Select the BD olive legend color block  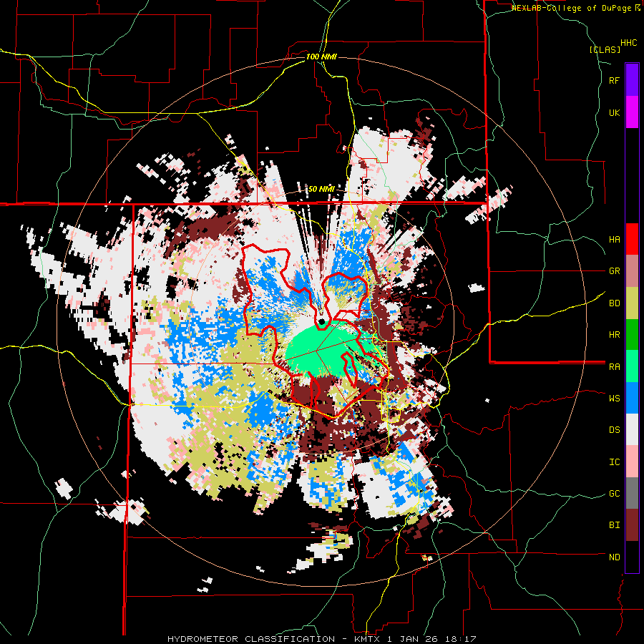632,303
